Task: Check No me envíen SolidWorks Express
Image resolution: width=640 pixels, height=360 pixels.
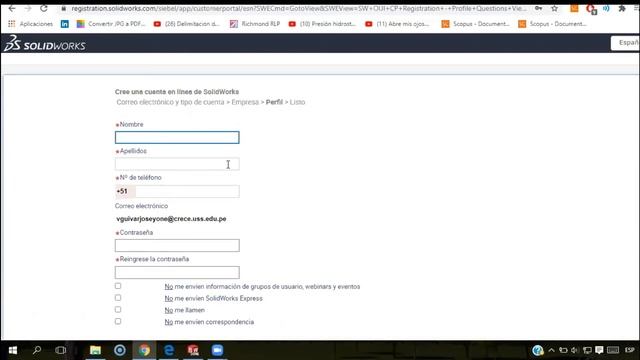Action: (118, 298)
